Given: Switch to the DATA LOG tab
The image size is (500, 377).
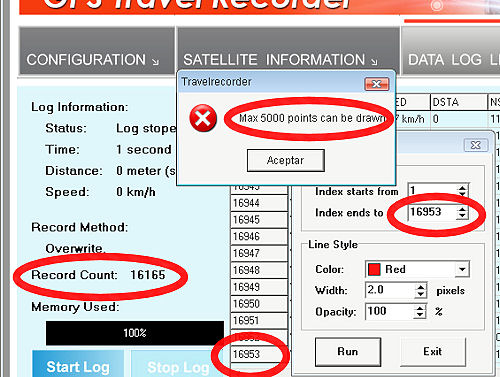Looking at the screenshot, I should click(x=452, y=51).
